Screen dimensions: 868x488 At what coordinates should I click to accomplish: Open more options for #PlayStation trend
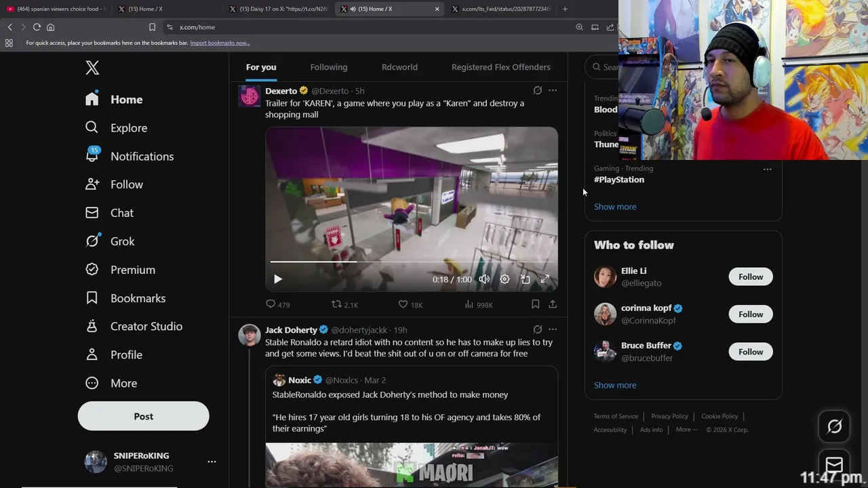pyautogui.click(x=767, y=169)
